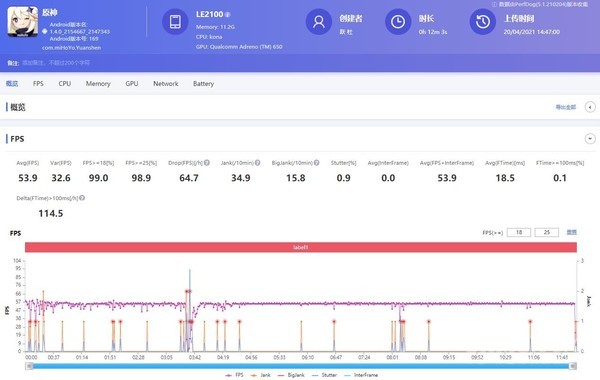Open the Battery tab

pos(204,83)
